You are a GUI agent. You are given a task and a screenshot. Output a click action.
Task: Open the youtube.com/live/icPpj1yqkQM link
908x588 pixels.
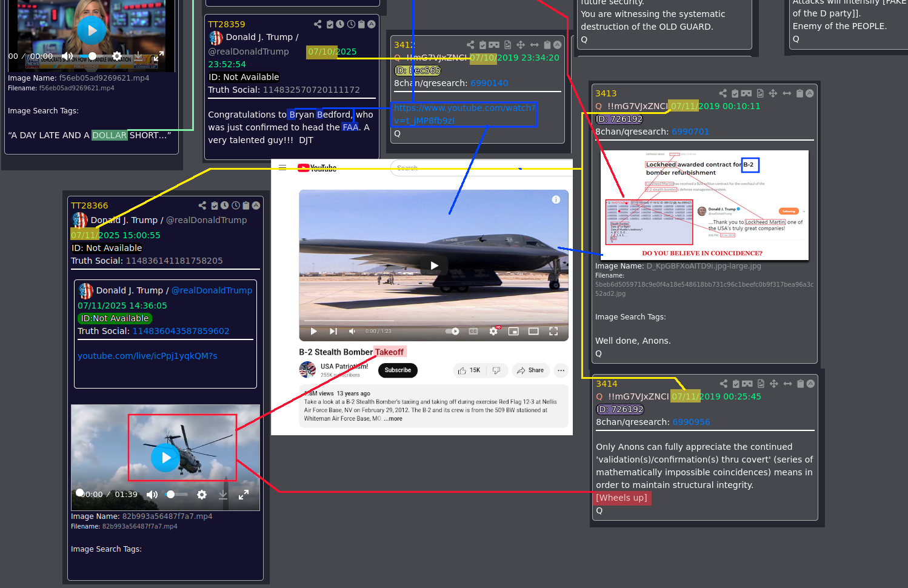(147, 356)
